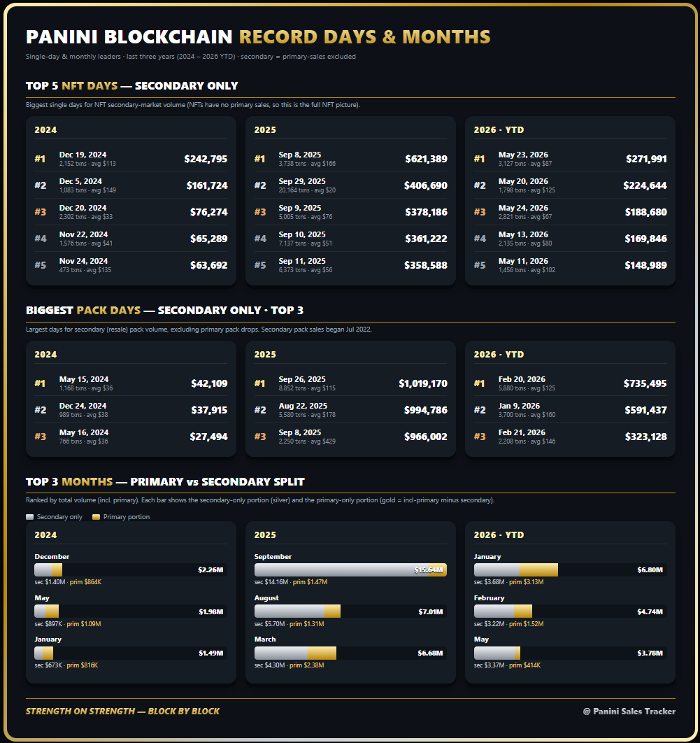Click the December 2024 volume bar
The width and height of the screenshot is (700, 743).
click(131, 569)
